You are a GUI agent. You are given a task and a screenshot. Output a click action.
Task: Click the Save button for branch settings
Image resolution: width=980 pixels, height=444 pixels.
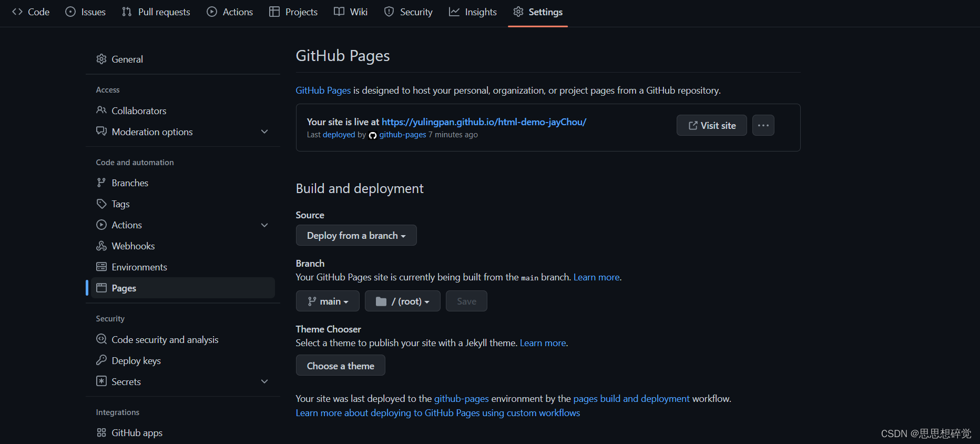click(x=466, y=301)
